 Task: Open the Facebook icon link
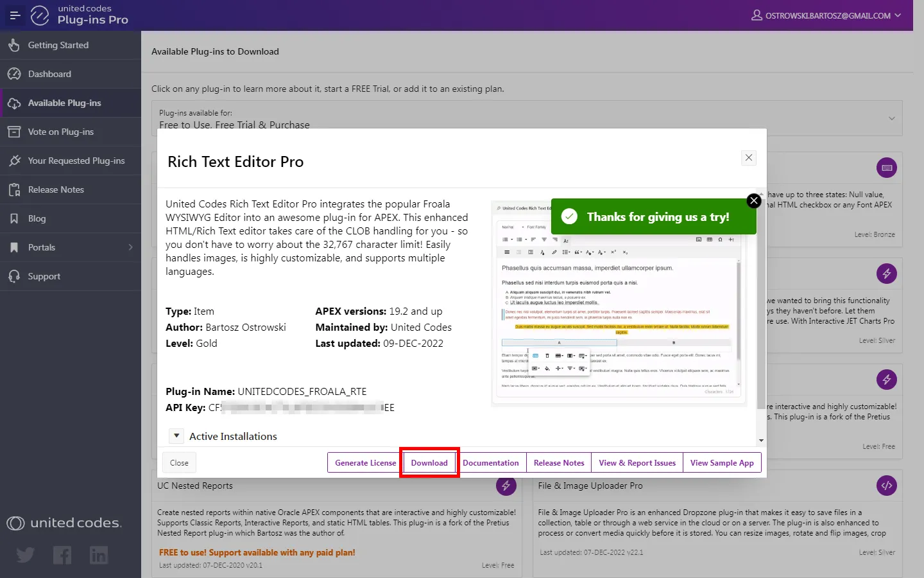point(62,555)
